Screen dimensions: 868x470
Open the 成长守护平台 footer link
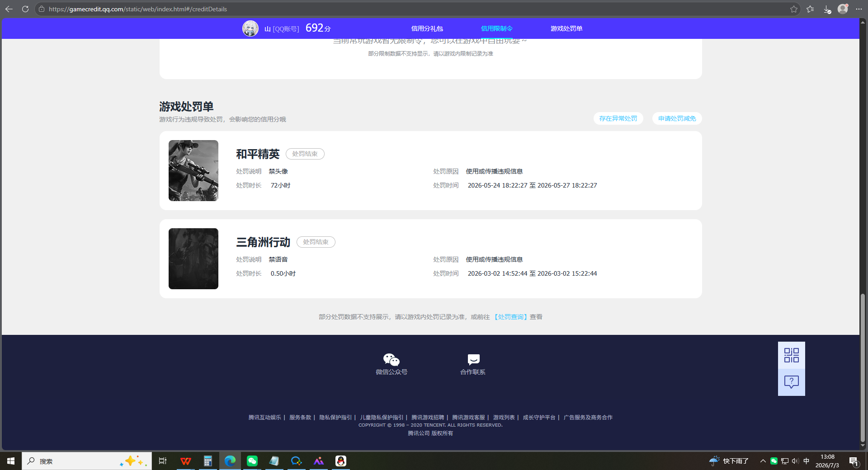(539, 418)
